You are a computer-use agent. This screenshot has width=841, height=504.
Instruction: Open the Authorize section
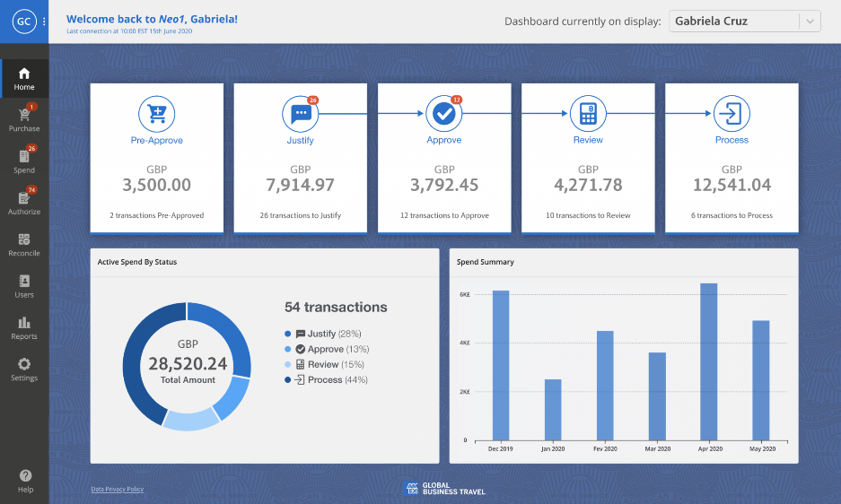(x=24, y=202)
